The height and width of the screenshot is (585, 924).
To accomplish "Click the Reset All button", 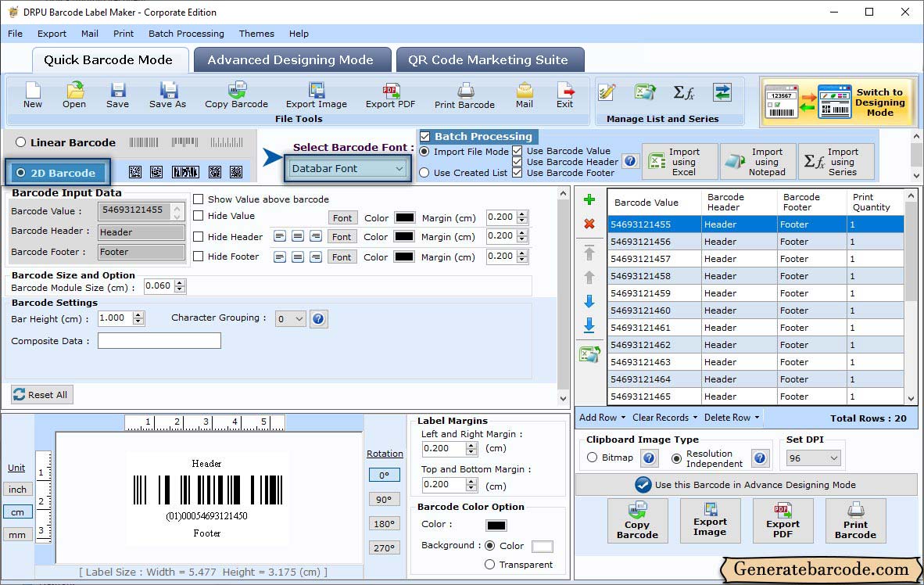I will [42, 394].
